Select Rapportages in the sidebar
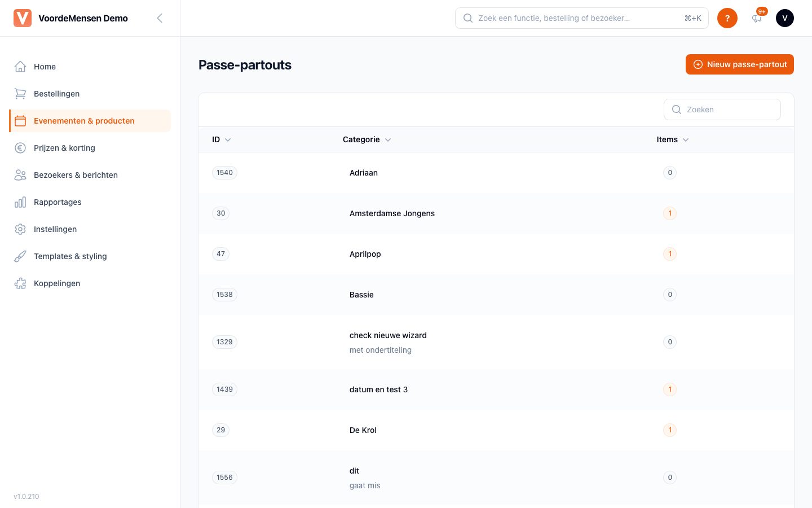This screenshot has height=508, width=812. tap(90, 202)
